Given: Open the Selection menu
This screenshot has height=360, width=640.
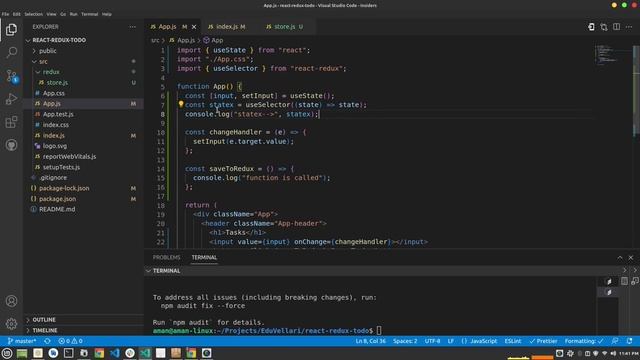Looking at the screenshot, I should tap(33, 14).
